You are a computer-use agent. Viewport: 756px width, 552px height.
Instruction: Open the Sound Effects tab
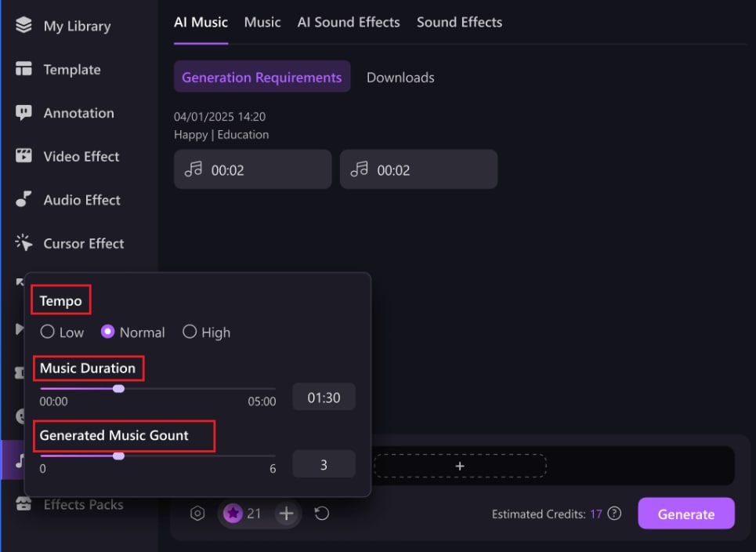coord(460,22)
